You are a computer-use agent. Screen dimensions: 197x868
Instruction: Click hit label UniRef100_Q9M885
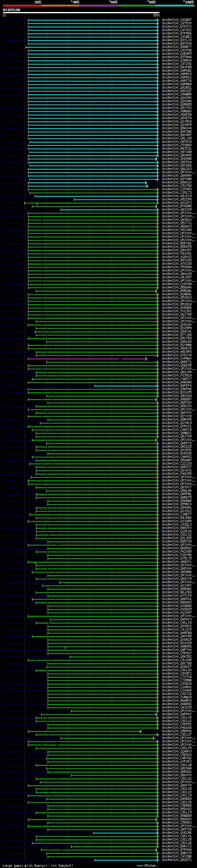pos(176,104)
